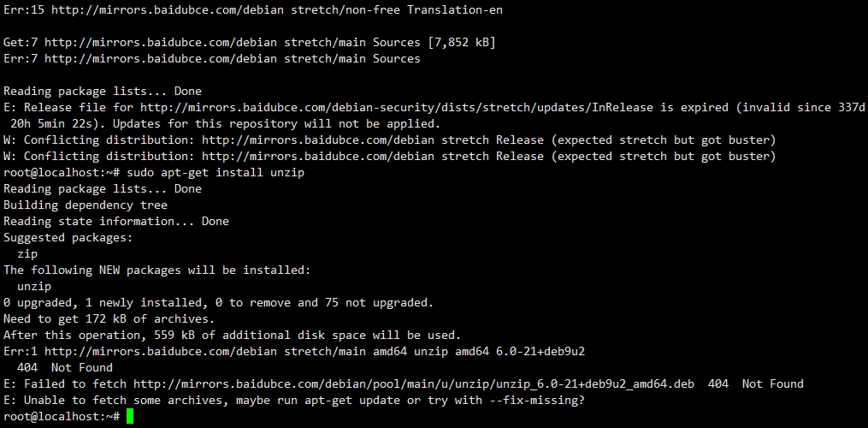Viewport: 868px width, 428px height.
Task: Click the 'Need to get 172 kB' line
Action: [x=109, y=319]
